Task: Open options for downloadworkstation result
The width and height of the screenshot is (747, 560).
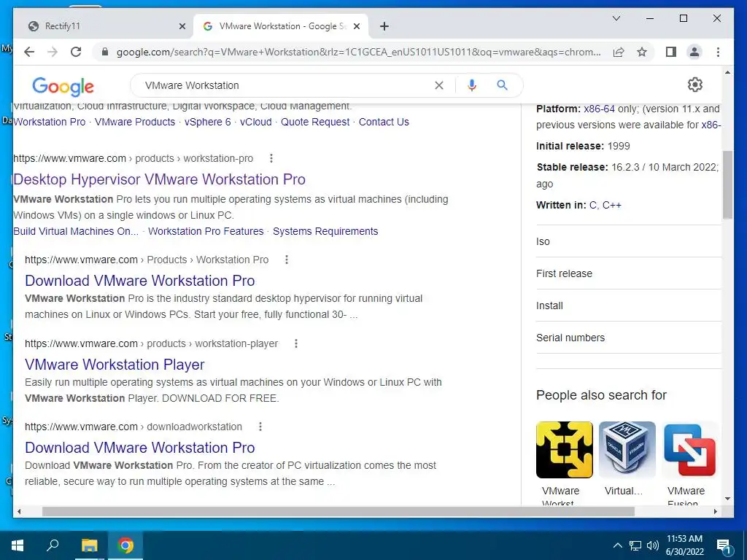Action: tap(260, 427)
